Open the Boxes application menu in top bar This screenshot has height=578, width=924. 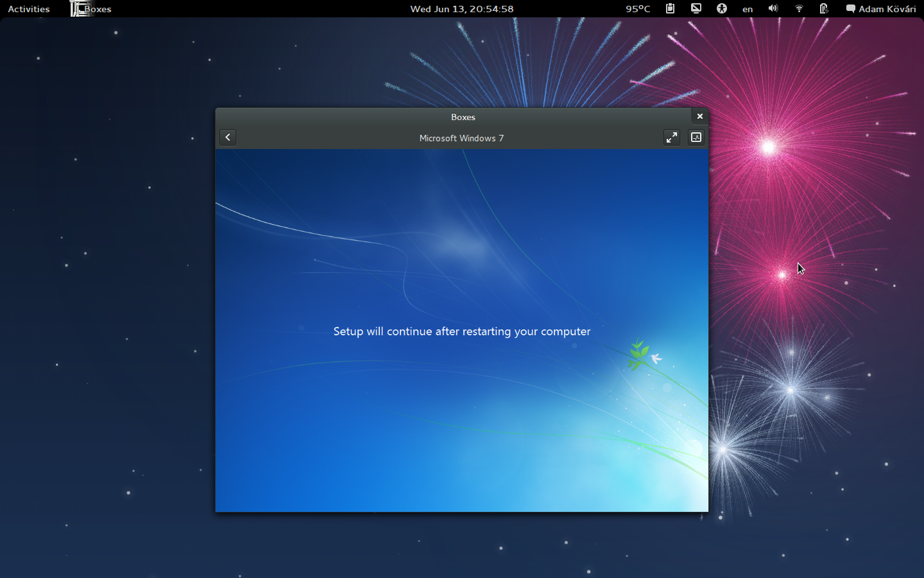91,9
